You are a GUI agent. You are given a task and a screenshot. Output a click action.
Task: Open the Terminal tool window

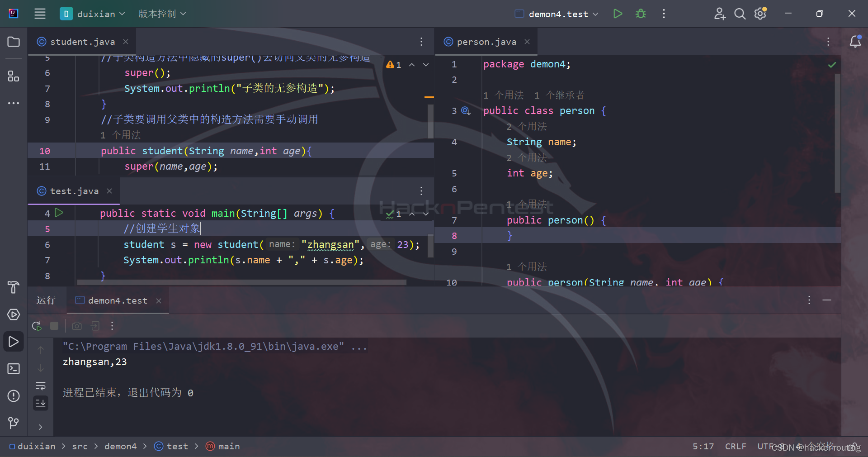pyautogui.click(x=13, y=369)
